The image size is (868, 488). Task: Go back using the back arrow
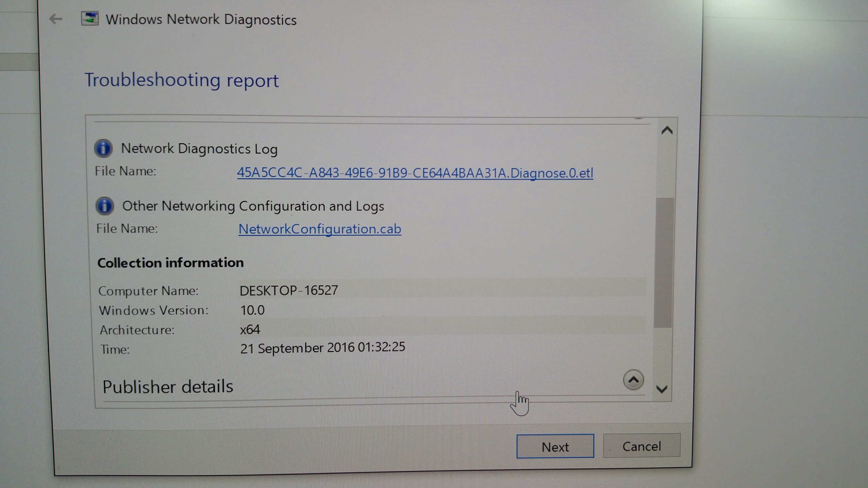pyautogui.click(x=56, y=19)
